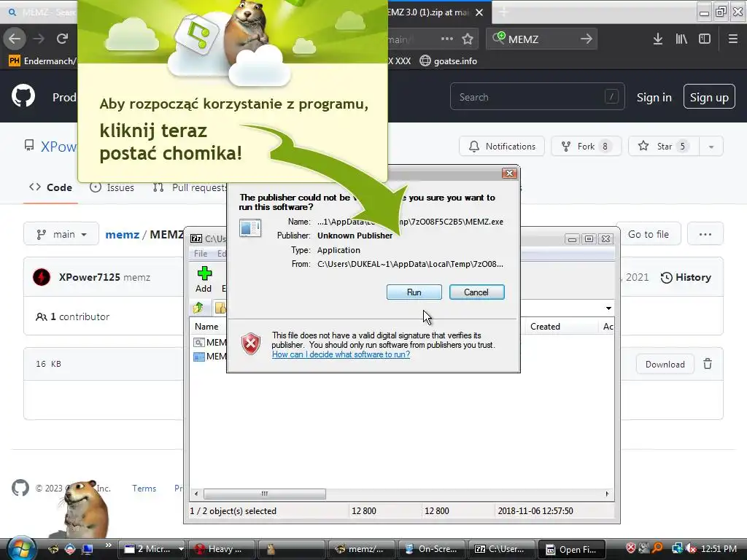Click Download for the file
Image resolution: width=747 pixels, height=560 pixels.
[665, 365]
